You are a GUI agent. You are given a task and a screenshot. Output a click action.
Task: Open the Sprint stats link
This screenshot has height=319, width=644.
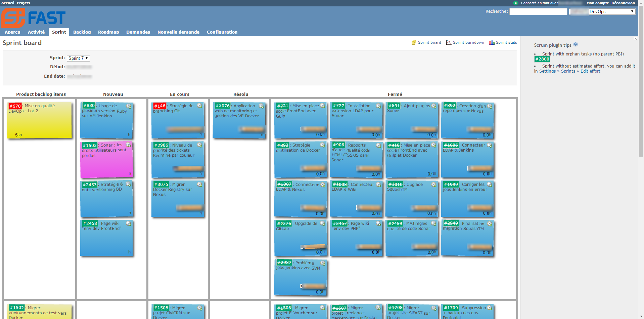pos(503,42)
